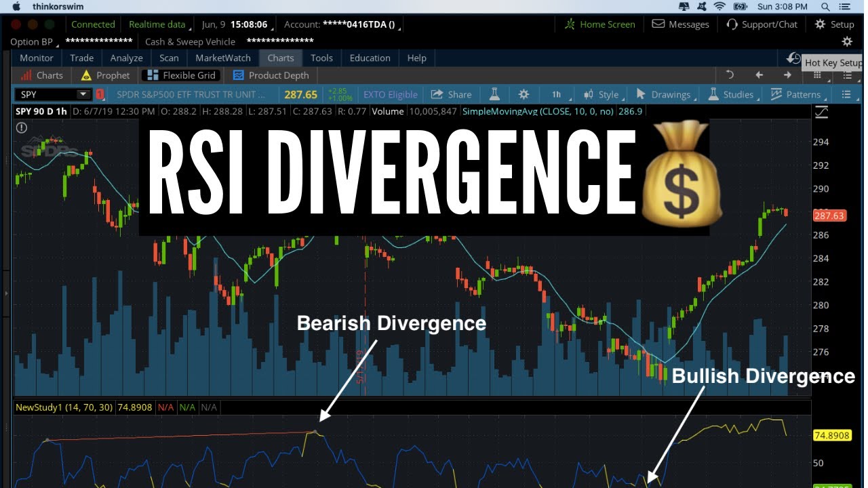Click the reset curved arrow icon
Screen dimensions: 868x488
(x=730, y=75)
